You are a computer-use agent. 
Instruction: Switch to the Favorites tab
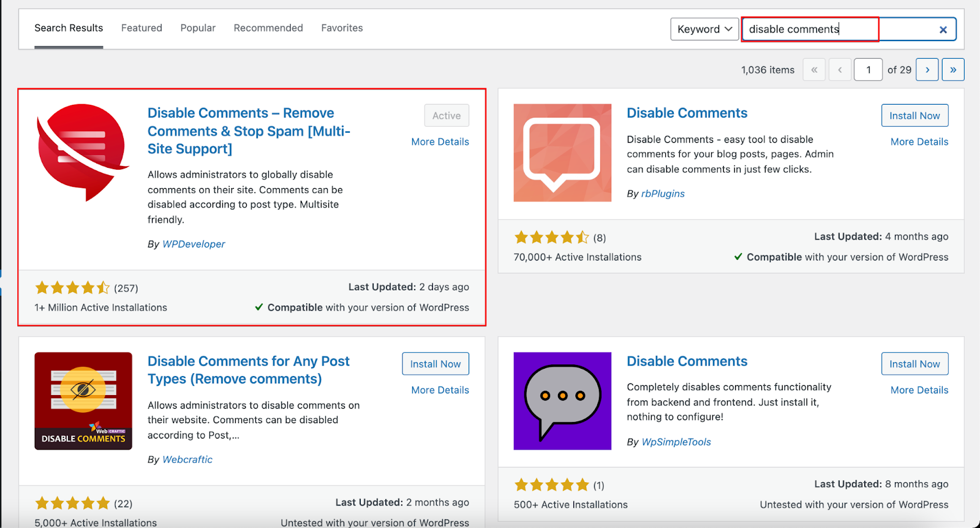[342, 28]
